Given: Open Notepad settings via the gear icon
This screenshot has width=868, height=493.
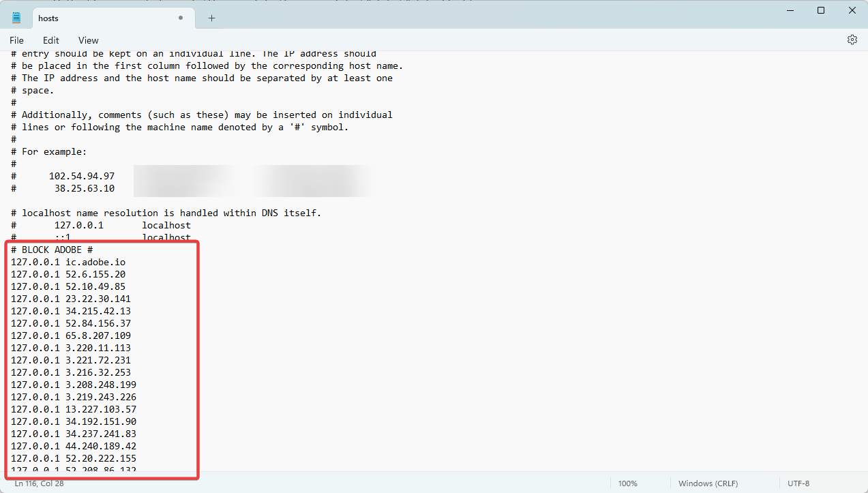Looking at the screenshot, I should pos(852,40).
